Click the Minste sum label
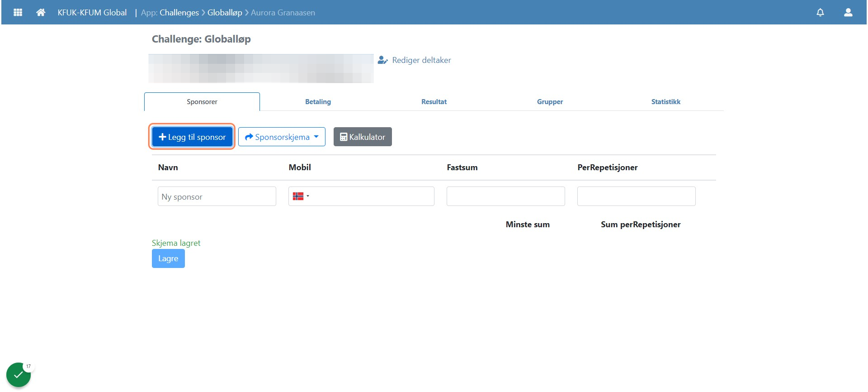Screen dimensions: 868x392 (528, 225)
